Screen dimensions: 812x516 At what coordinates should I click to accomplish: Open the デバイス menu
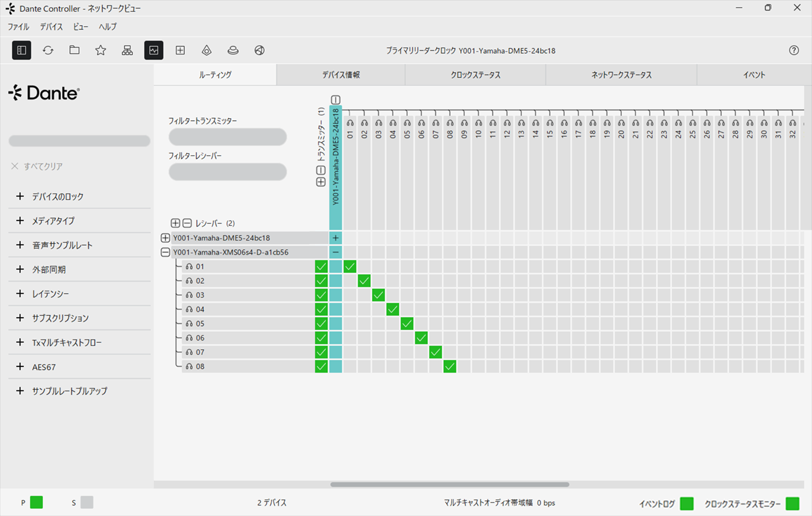click(x=51, y=27)
